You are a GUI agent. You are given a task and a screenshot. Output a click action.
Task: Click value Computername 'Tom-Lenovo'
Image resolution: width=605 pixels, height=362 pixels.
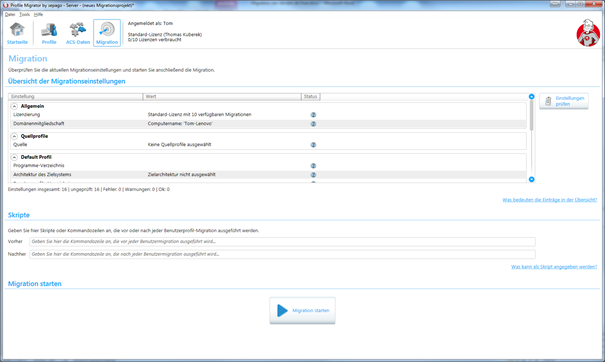click(x=180, y=124)
